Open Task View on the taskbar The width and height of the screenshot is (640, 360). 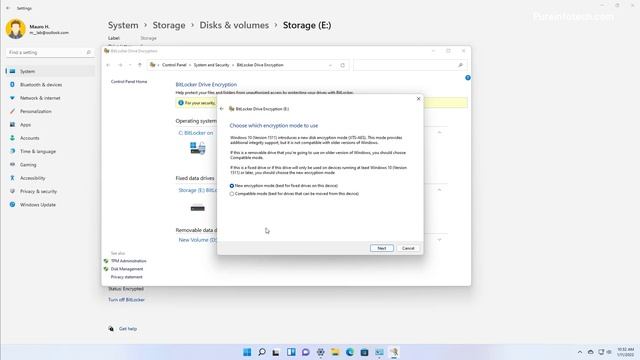[x=276, y=352]
